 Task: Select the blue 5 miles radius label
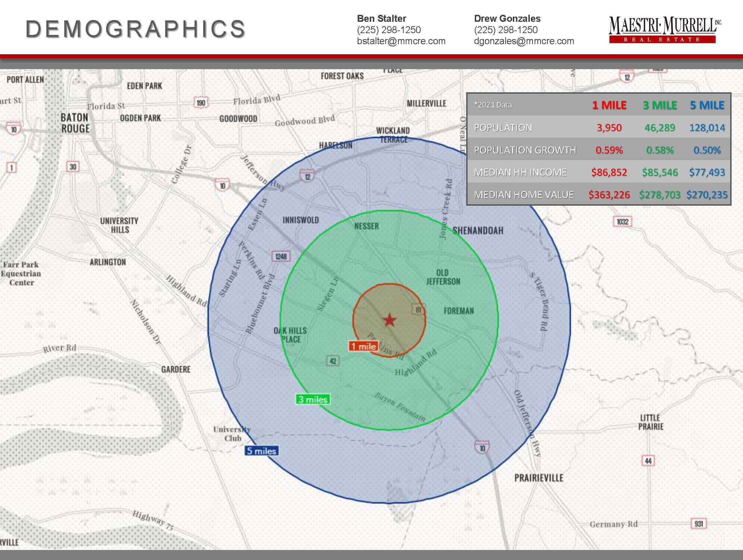(x=262, y=451)
